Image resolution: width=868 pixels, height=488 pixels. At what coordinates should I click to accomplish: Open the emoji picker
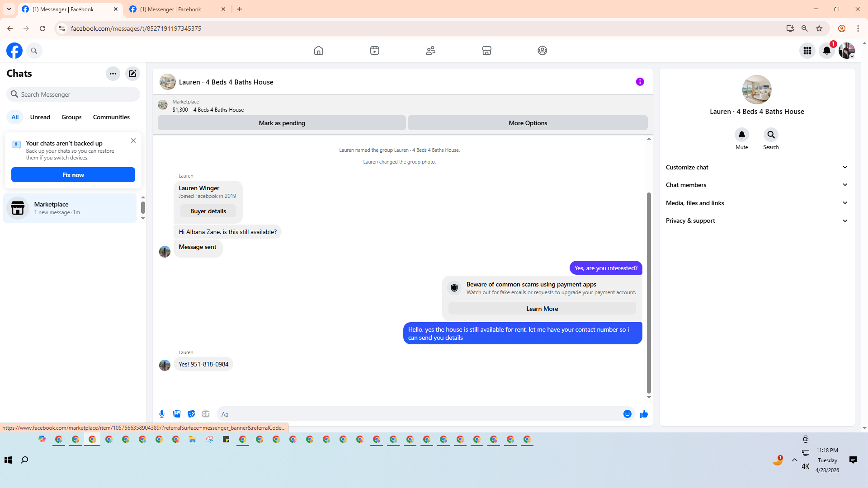click(627, 414)
